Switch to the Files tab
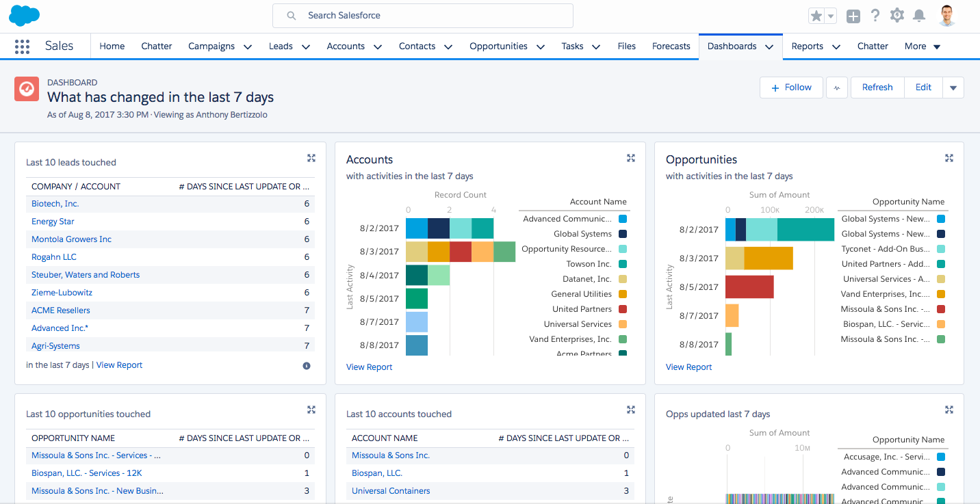This screenshot has height=504, width=980. 626,47
